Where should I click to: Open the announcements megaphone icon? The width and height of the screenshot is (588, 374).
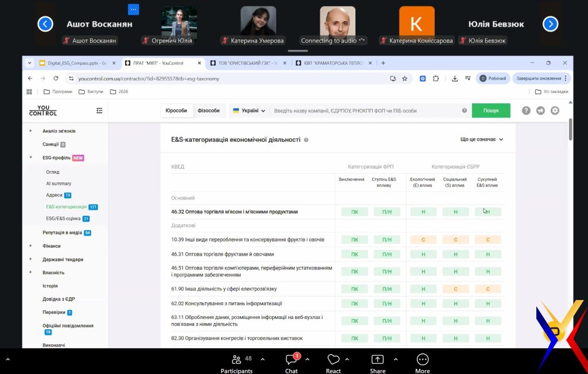point(540,111)
